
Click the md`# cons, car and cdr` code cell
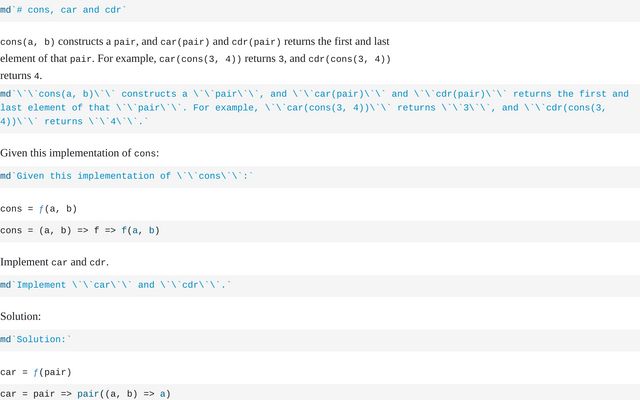click(64, 10)
